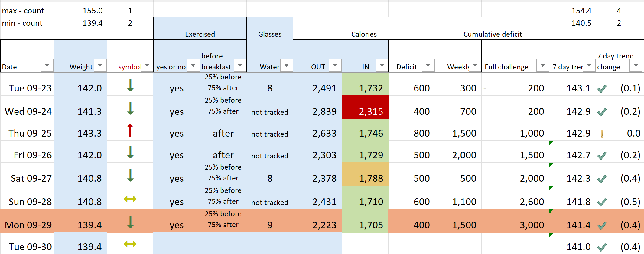The height and width of the screenshot is (254, 644).
Task: Open the Deficit column filter dropdown
Action: tap(428, 65)
